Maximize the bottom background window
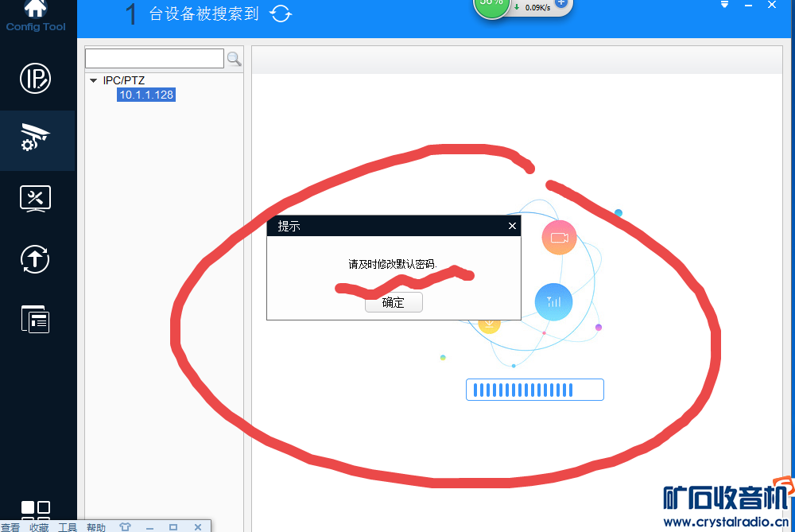The height and width of the screenshot is (532, 795). [x=173, y=527]
